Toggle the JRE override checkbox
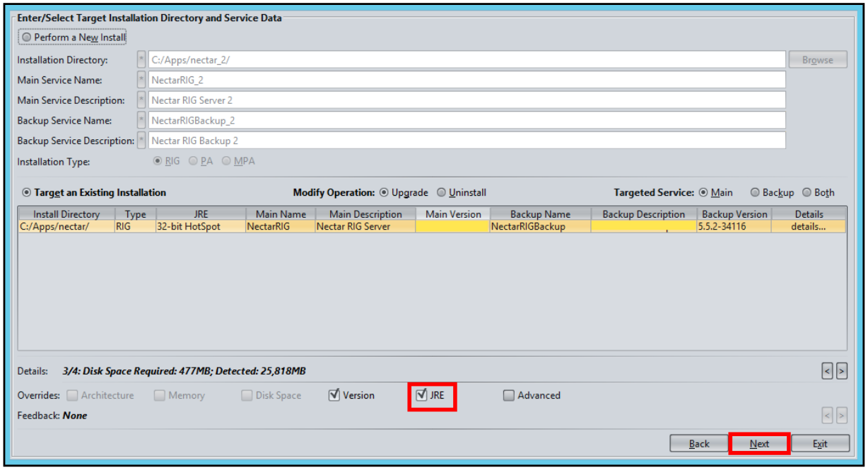This screenshot has width=868, height=470. point(430,395)
